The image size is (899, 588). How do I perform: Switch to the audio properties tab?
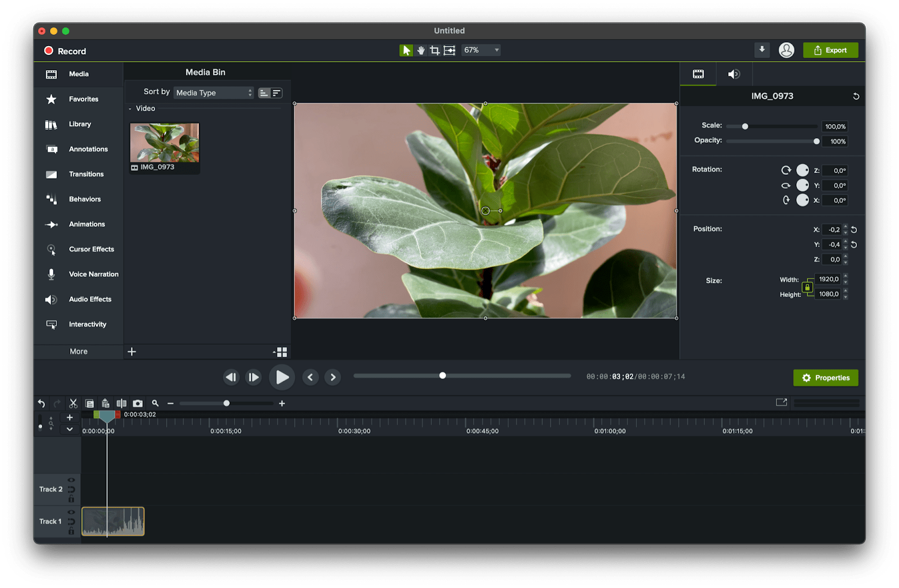click(x=734, y=74)
